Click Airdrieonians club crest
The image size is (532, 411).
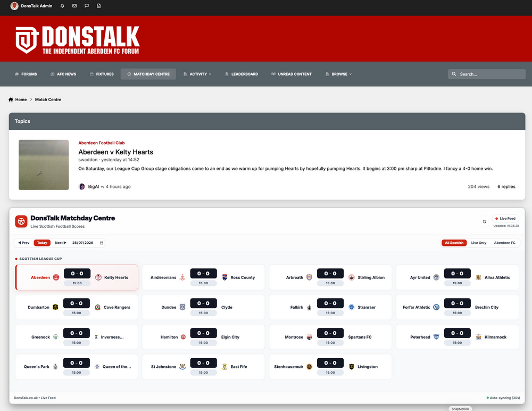182,277
